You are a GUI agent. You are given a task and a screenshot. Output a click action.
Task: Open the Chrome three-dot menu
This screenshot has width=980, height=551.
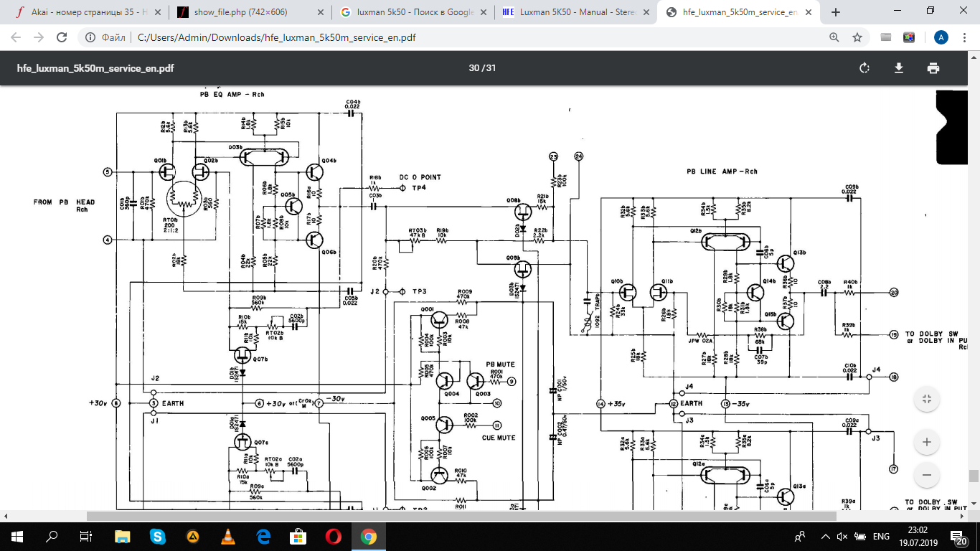coord(965,38)
